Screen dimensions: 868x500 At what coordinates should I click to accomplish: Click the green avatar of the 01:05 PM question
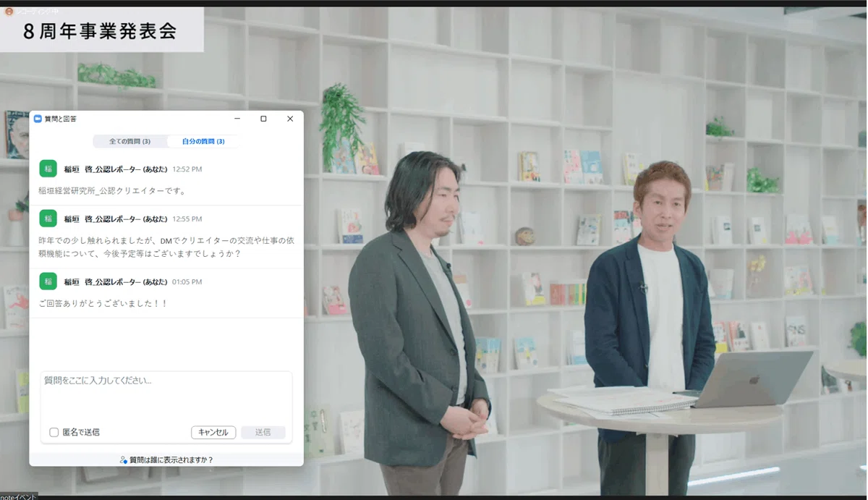48,281
